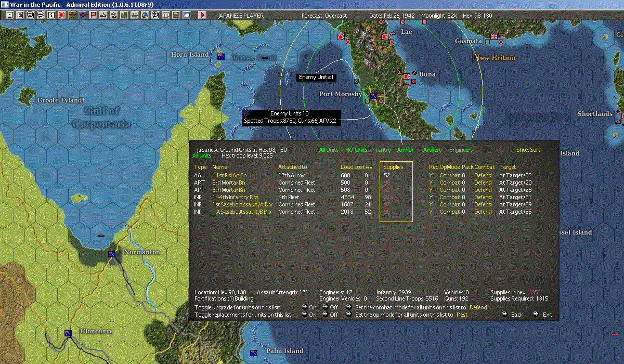Click the striped grey-panel toolbar icon
Viewport: 624px width, 364px height.
click(x=176, y=15)
